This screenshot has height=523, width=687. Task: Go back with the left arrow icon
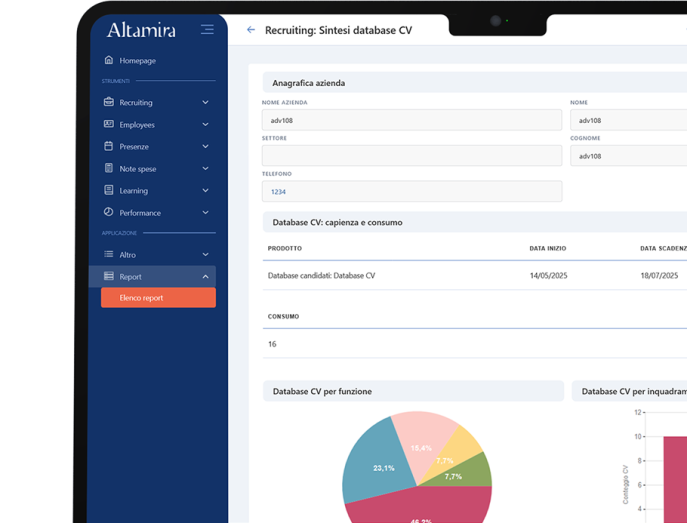[251, 30]
